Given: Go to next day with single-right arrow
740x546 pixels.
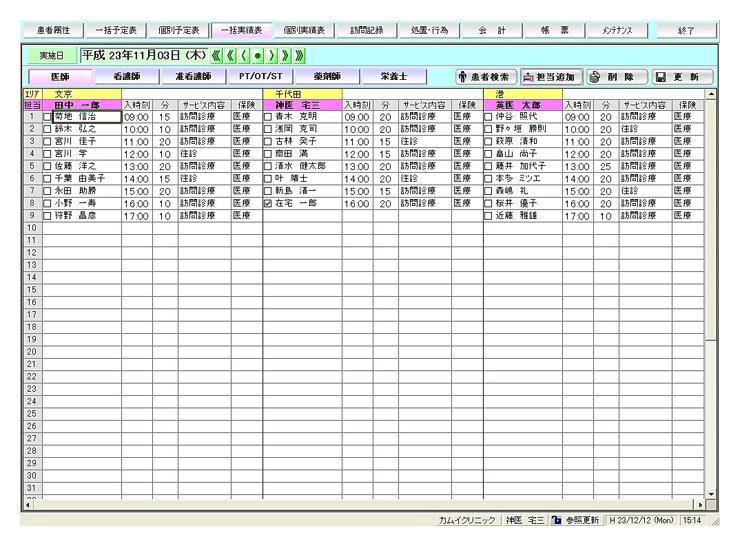Looking at the screenshot, I should [271, 56].
